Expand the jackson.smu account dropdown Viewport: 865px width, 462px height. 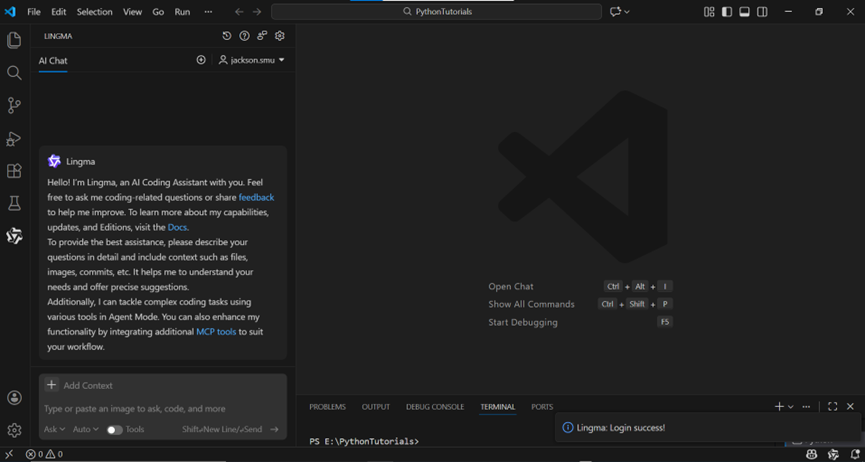(x=252, y=60)
